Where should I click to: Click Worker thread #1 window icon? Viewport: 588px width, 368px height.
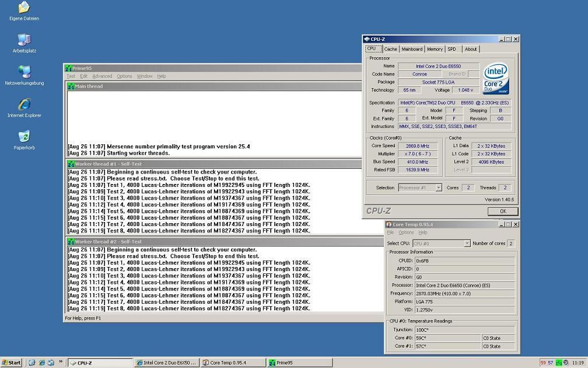coord(71,164)
